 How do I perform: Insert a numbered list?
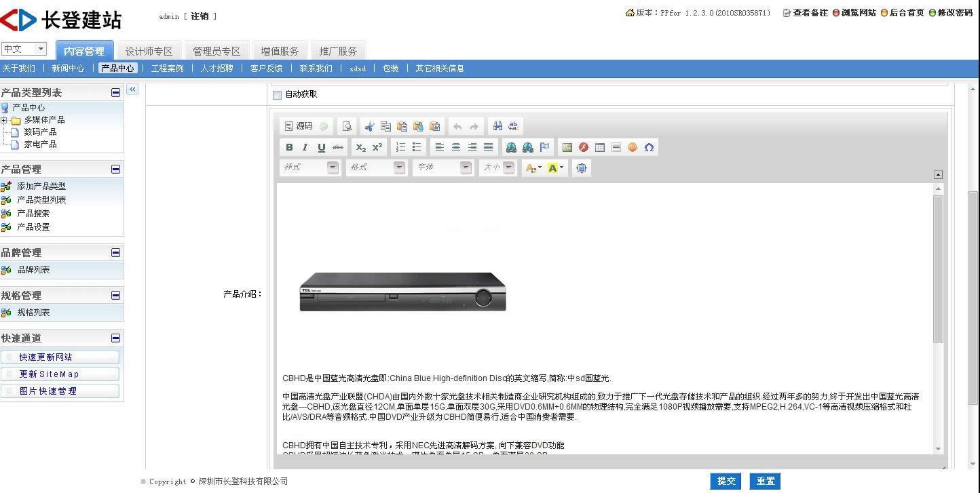[x=400, y=147]
